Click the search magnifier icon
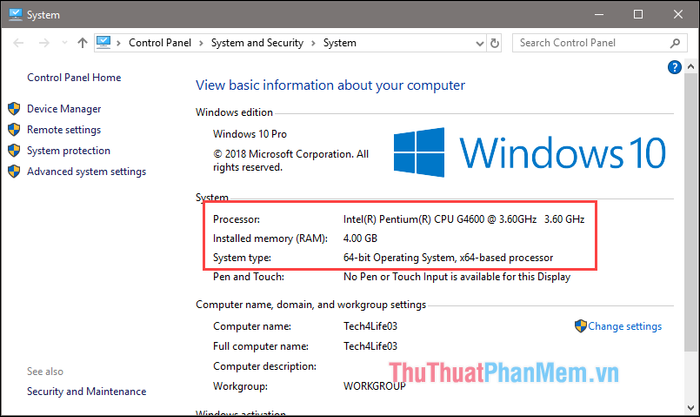Viewport: 700px width, 417px height. (675, 43)
